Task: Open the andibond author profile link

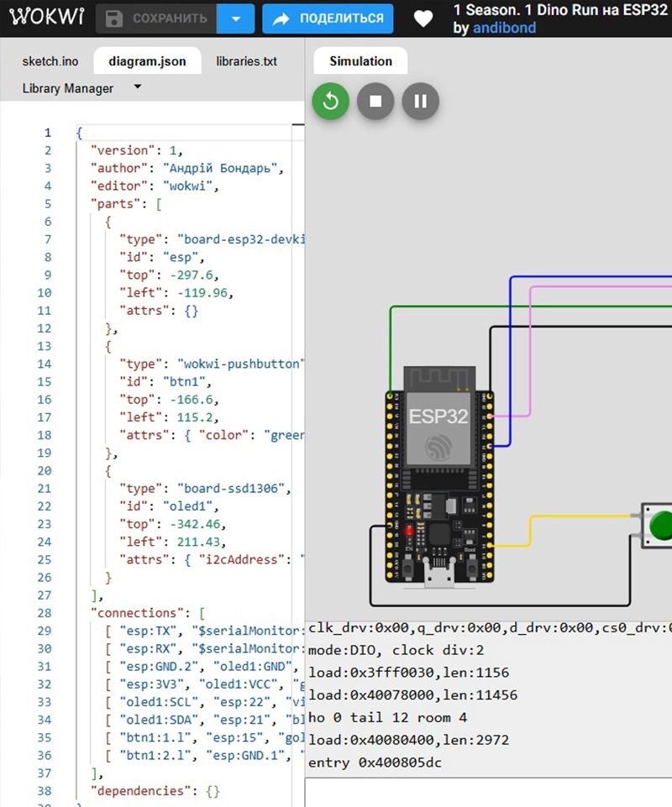Action: [504, 28]
